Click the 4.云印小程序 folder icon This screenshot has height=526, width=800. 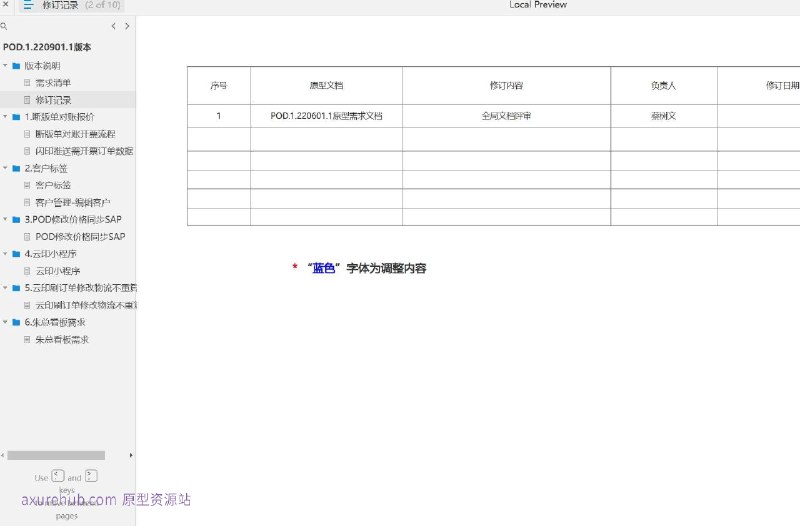(x=16, y=254)
